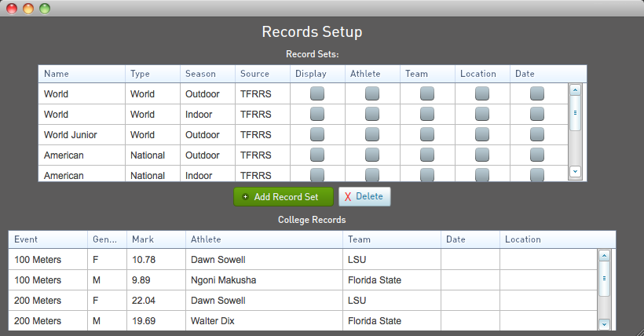This screenshot has height=336, width=644.
Task: Sort record sets by Name column header
Action: (82, 74)
